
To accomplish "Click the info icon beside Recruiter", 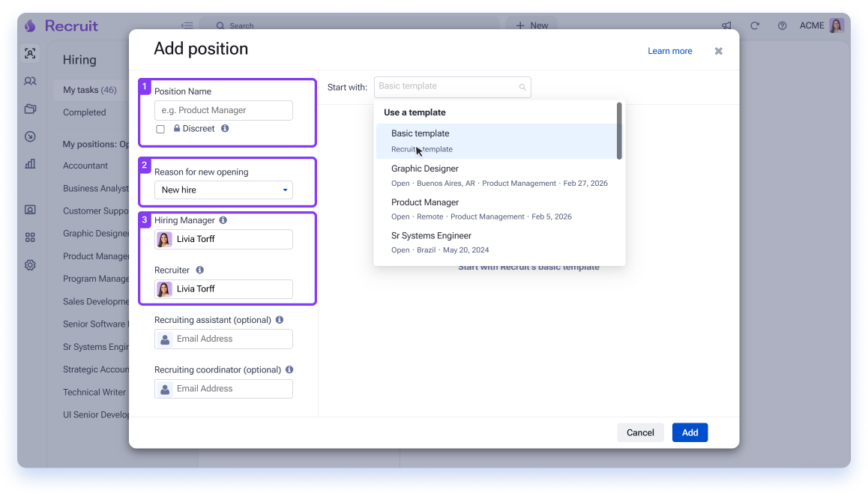I will click(x=200, y=270).
